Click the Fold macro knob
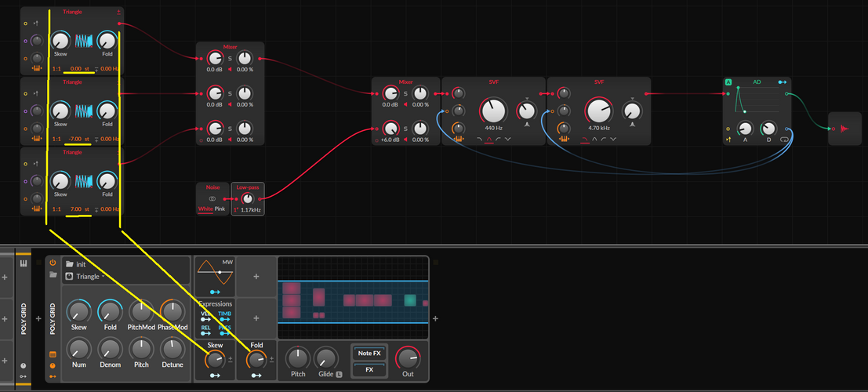Screen dimensions: 868x392 [256, 360]
